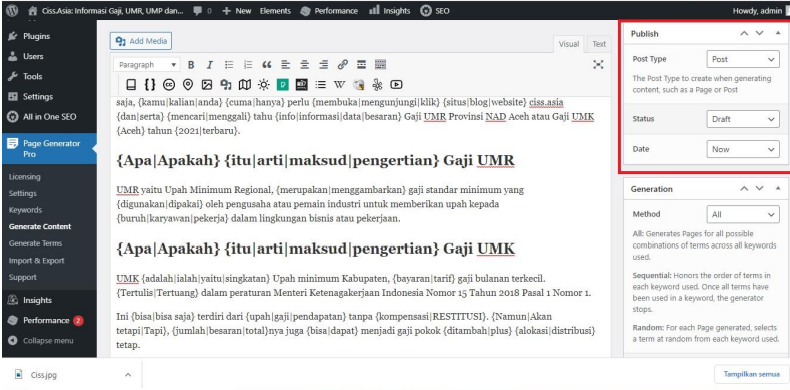The height and width of the screenshot is (390, 790).
Task: Open SEO in the admin bar
Action: (434, 11)
